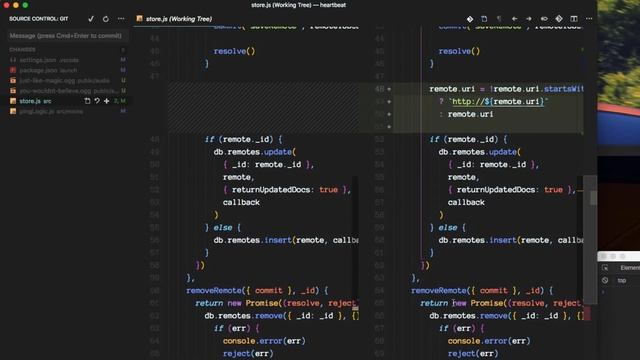Click the commit checkmark in Source Control
Screen dimensions: 640x360
91,19
